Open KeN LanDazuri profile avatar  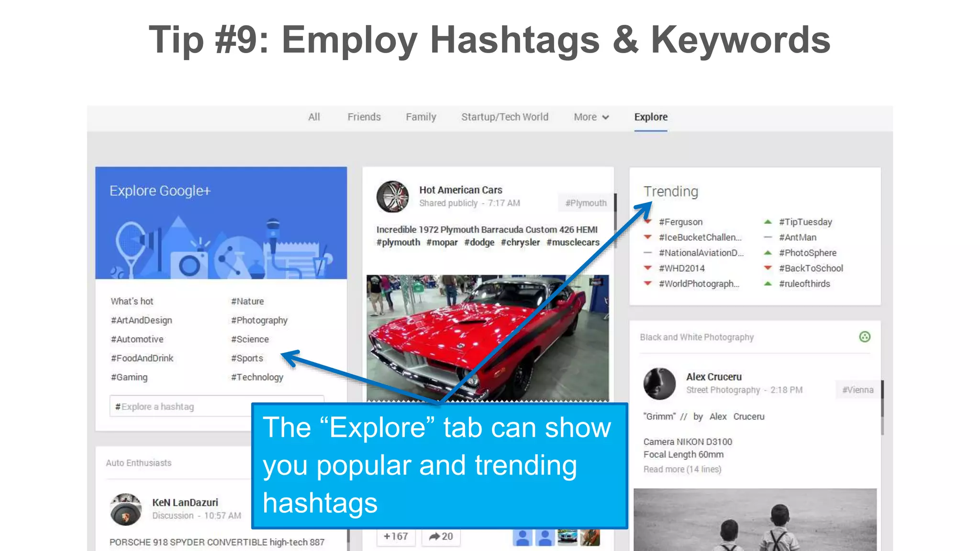126,509
